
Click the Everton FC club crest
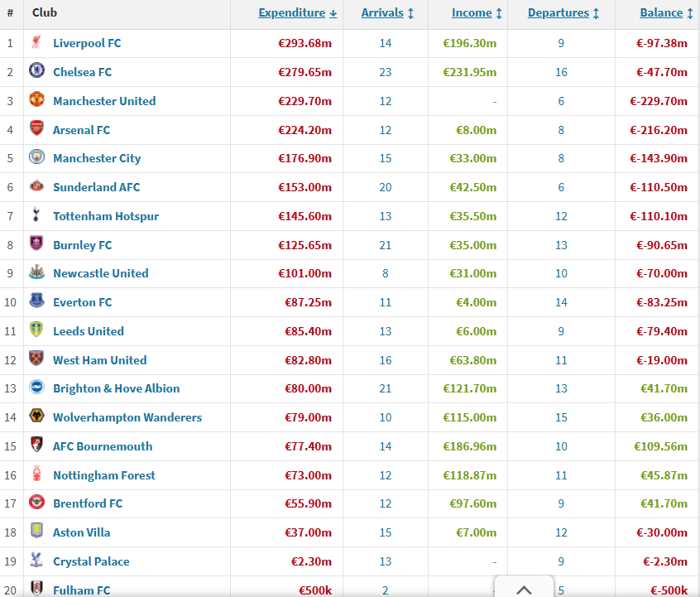click(36, 301)
